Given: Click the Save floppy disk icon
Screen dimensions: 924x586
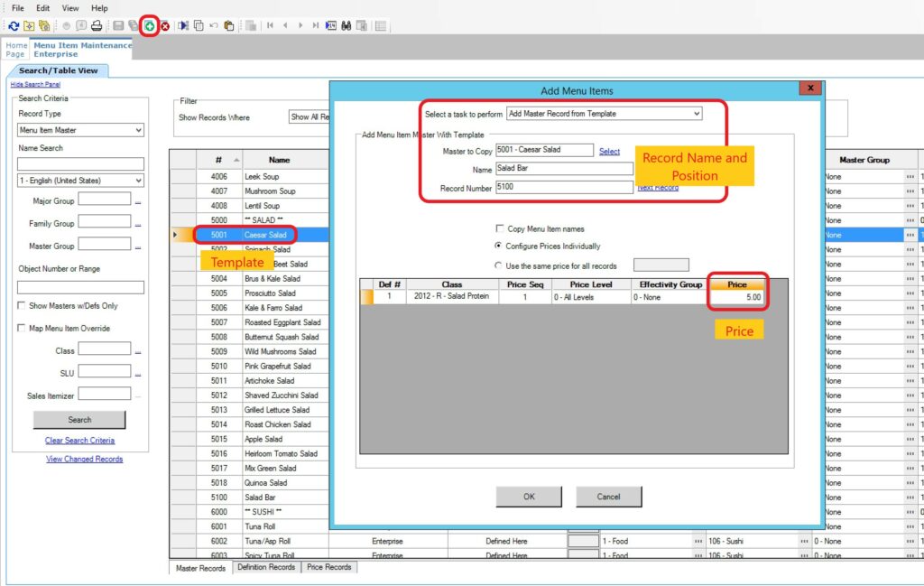Looking at the screenshot, I should [x=118, y=26].
